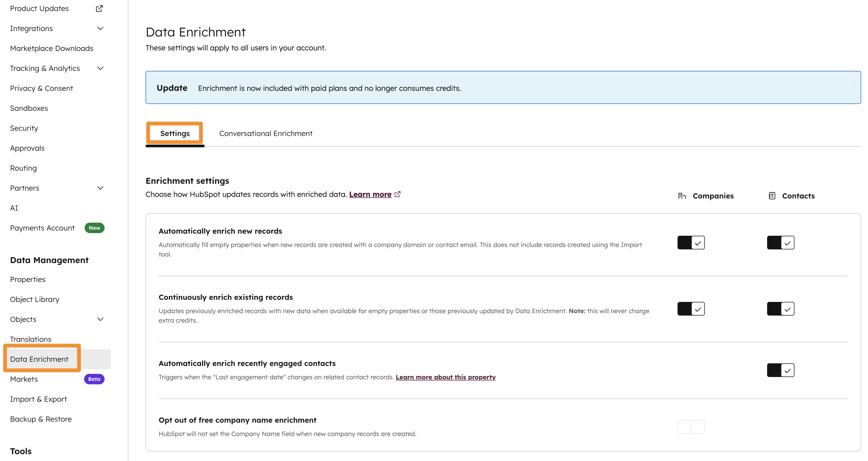Open the Conversational Enrichment tab
The image size is (868, 461).
tap(266, 133)
